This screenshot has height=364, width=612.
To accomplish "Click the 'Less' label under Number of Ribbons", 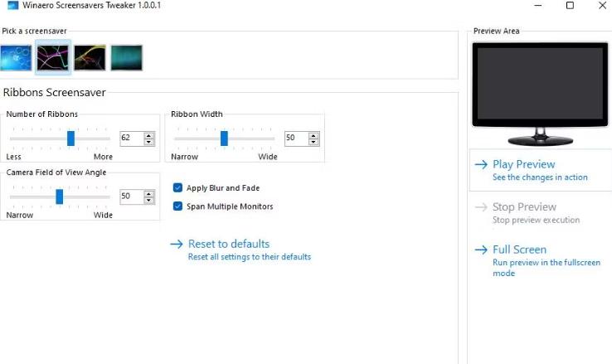I will pyautogui.click(x=13, y=157).
